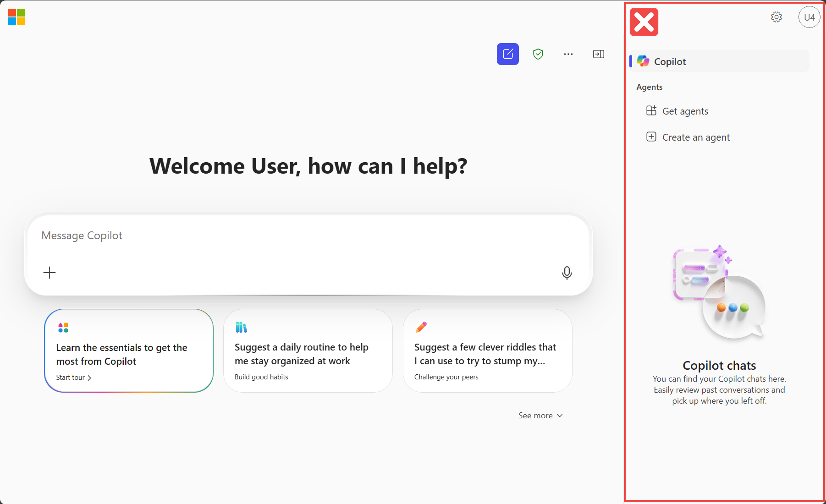Click the plus attachment icon

50,273
